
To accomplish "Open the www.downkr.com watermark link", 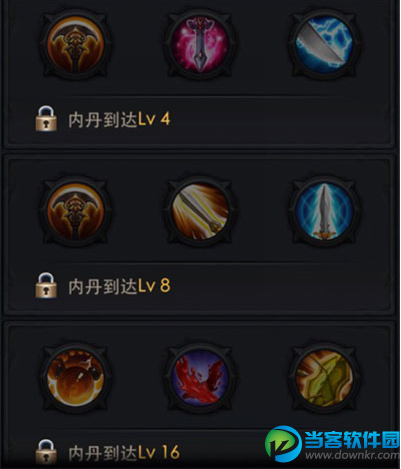I will (352, 455).
